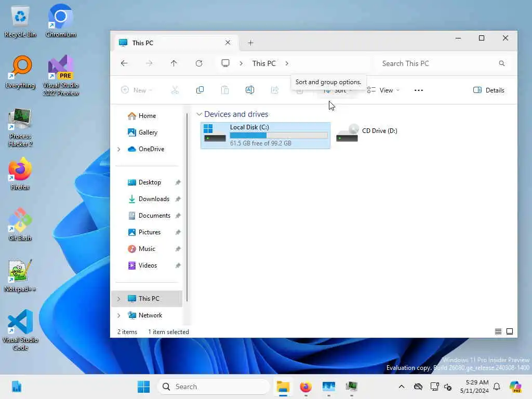Open the See more ellipsis menu

click(418, 90)
